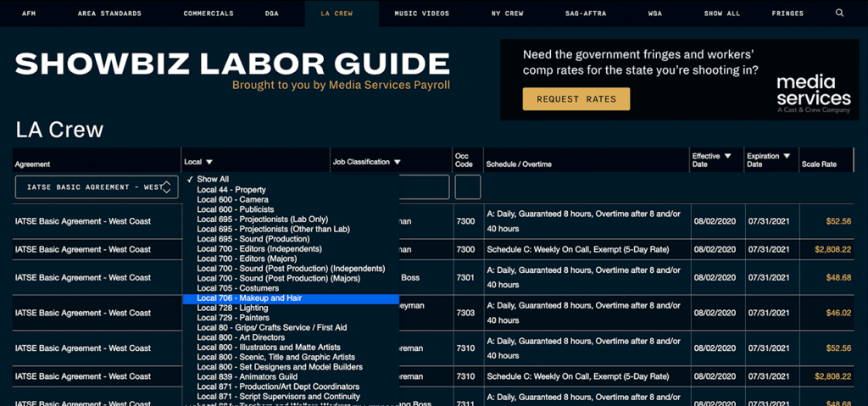Click the Scale Rate column header
This screenshot has width=868, height=406.
point(820,164)
